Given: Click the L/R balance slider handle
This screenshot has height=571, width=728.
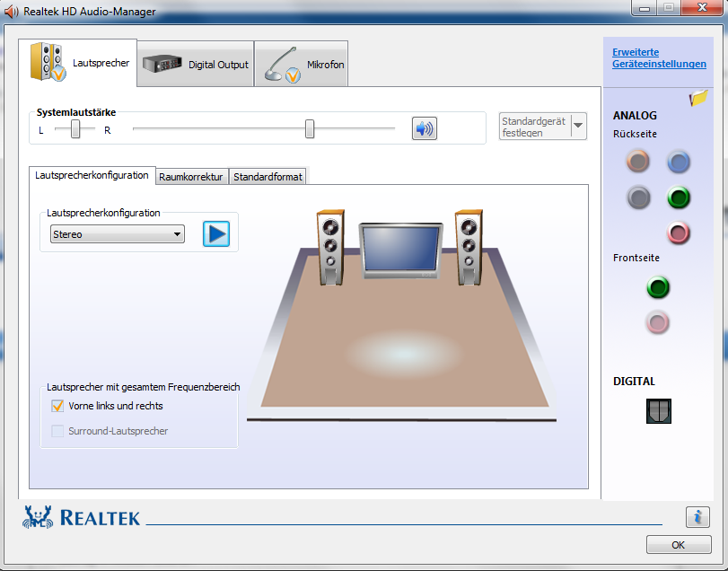Looking at the screenshot, I should 75,128.
